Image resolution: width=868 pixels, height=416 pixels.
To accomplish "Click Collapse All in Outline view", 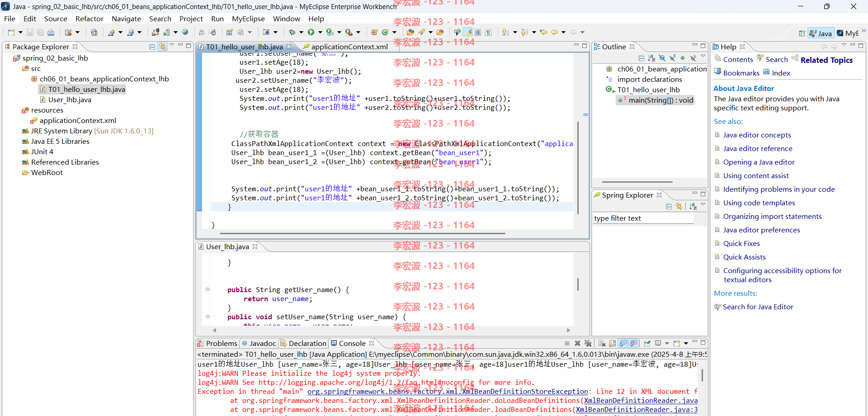I will tap(642, 58).
